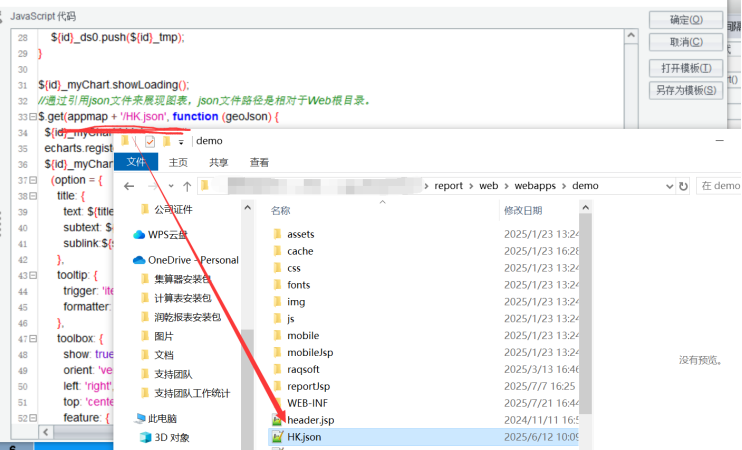The image size is (742, 450).
Task: Open 集算器安装包 folder in navigation pane
Action: click(182, 279)
